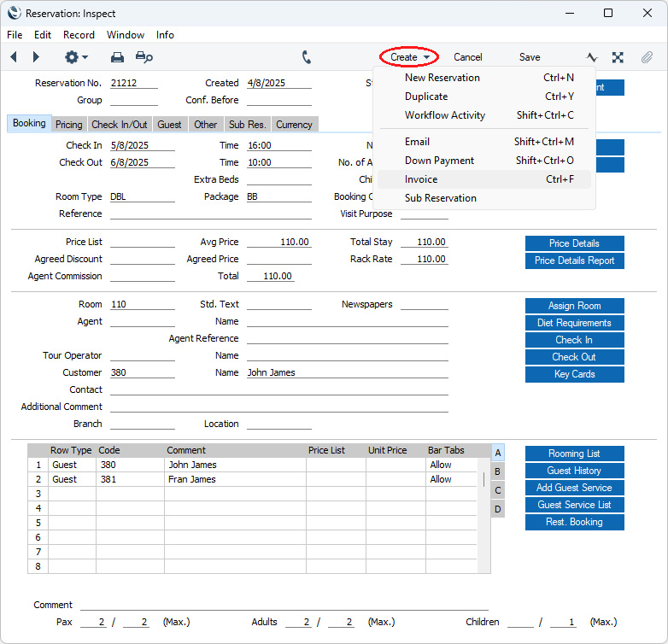Choose Invoice from the Create menu
This screenshot has height=644, width=668.
(x=484, y=179)
